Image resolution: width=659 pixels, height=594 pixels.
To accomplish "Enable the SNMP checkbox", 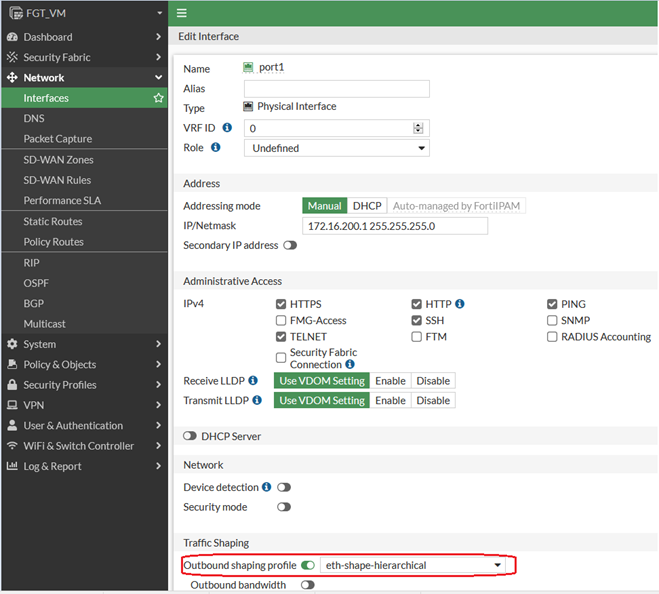I will [552, 321].
